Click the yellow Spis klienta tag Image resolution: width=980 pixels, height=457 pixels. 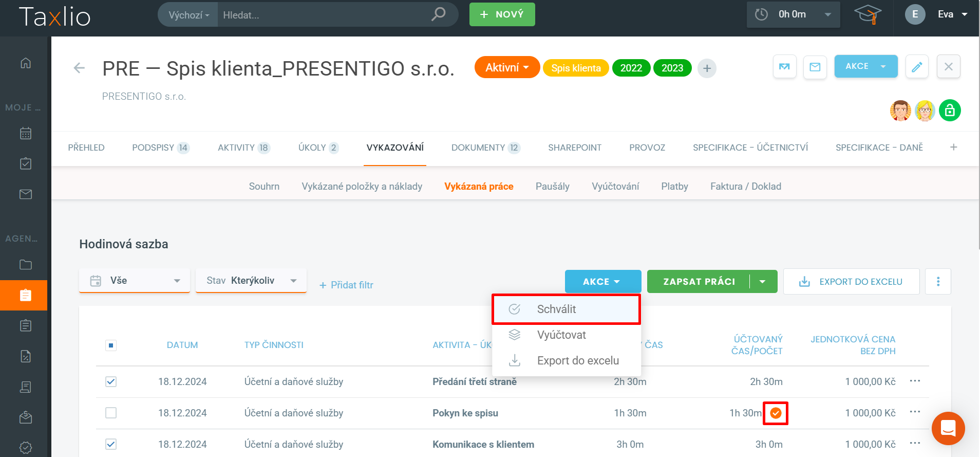pos(576,68)
